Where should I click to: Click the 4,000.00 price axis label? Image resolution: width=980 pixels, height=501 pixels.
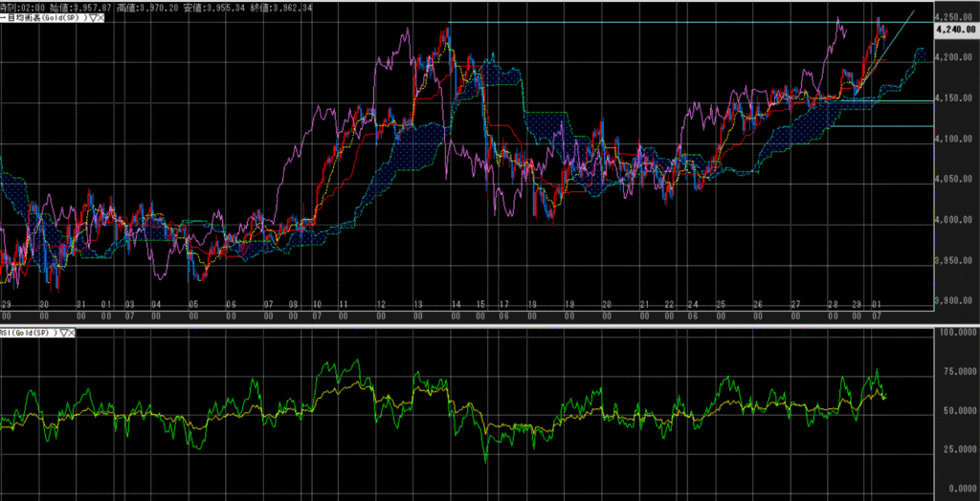[954, 221]
